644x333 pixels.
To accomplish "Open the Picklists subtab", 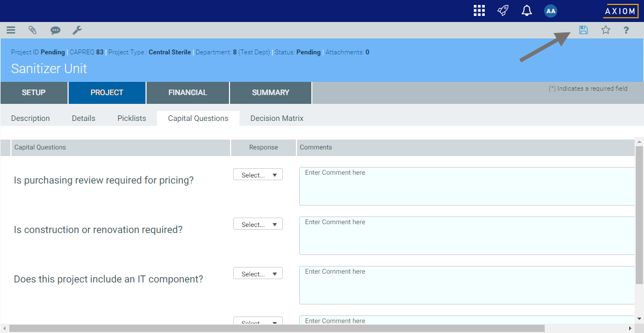I will 132,118.
